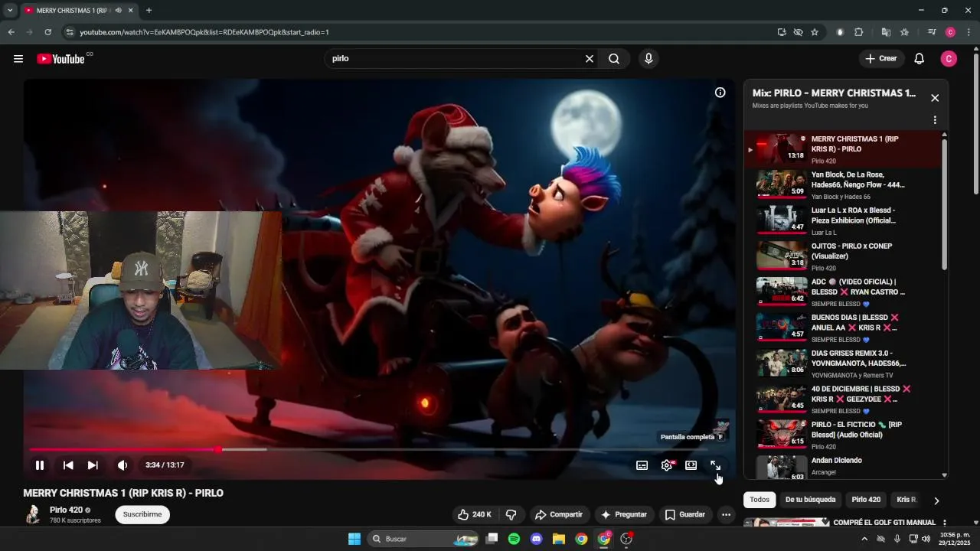Select the Kris R filter chip

906,500
